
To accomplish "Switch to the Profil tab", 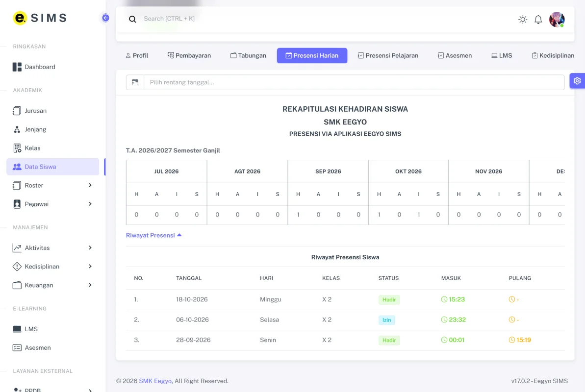I will (x=137, y=55).
